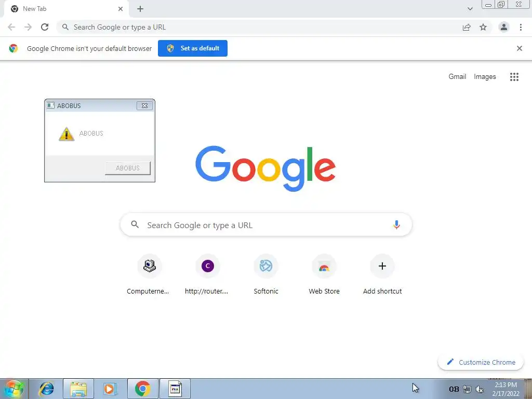
Task: Click the Chrome taskbar icon
Action: pyautogui.click(x=142, y=389)
